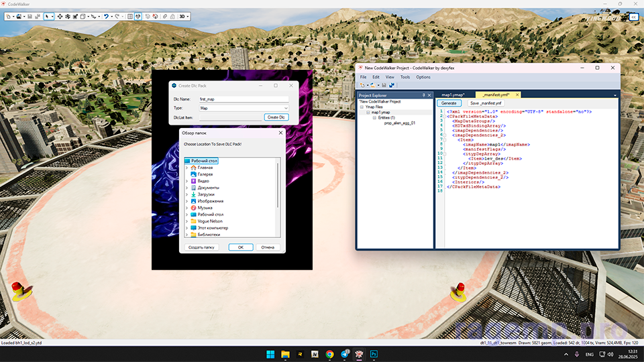Expand the Этот компьютер chevron
644x362 pixels.
coord(187,228)
